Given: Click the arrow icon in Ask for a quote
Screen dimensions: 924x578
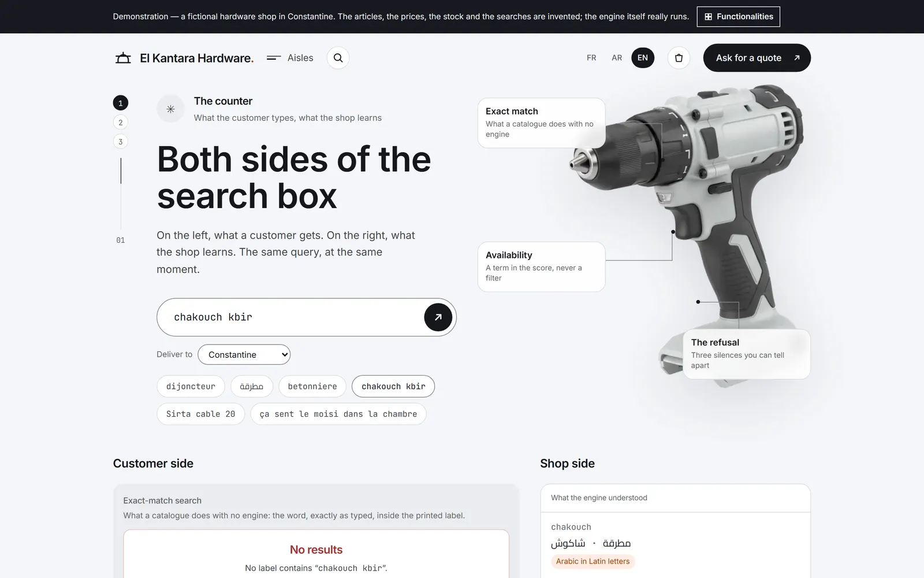Looking at the screenshot, I should click(x=797, y=58).
